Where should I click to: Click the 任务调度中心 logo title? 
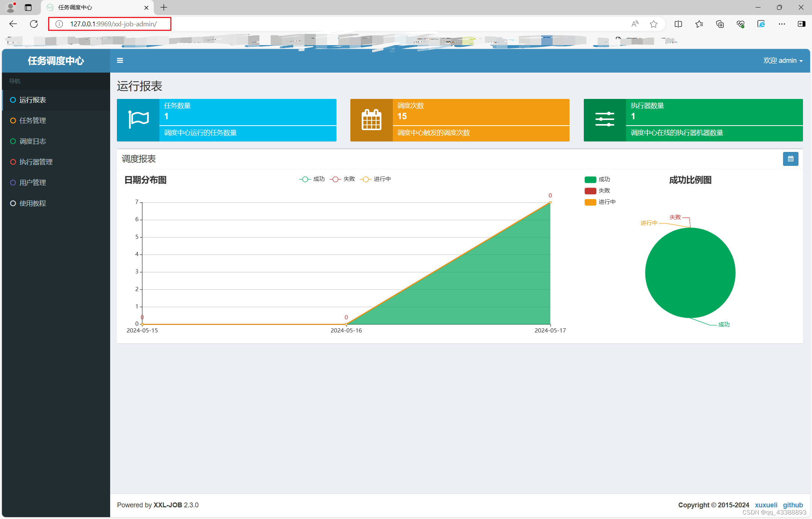point(56,61)
